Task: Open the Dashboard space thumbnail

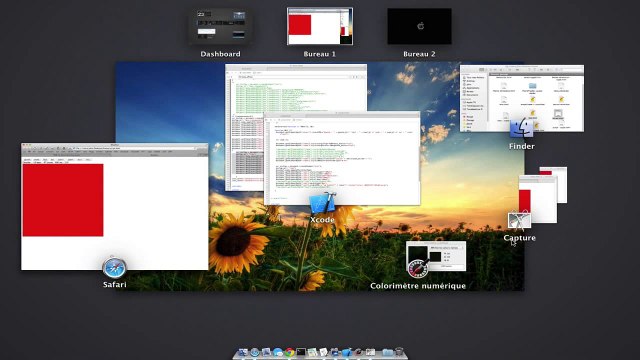Action: 220,27
